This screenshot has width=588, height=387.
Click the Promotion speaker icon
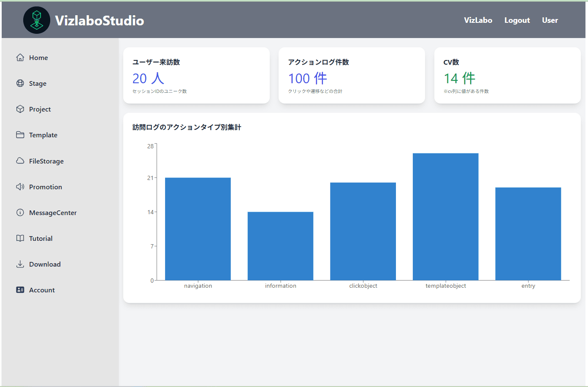coord(20,186)
